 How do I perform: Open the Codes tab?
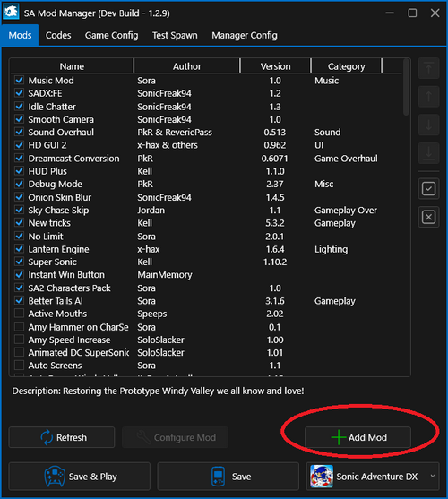point(58,35)
